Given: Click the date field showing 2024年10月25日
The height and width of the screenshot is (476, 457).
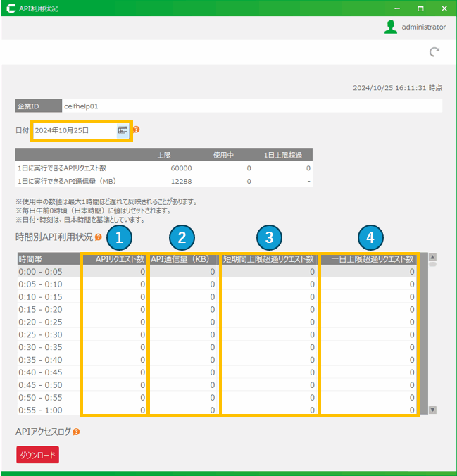Looking at the screenshot, I should click(73, 130).
